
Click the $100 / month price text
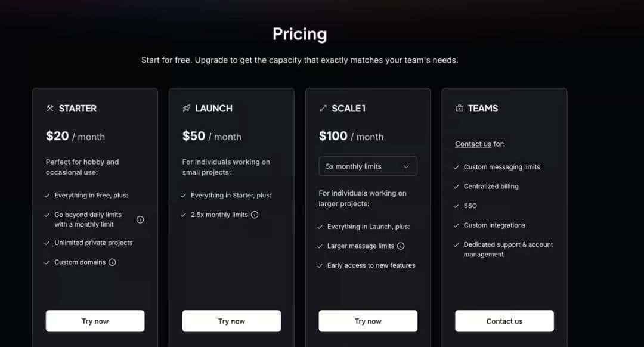tap(351, 137)
